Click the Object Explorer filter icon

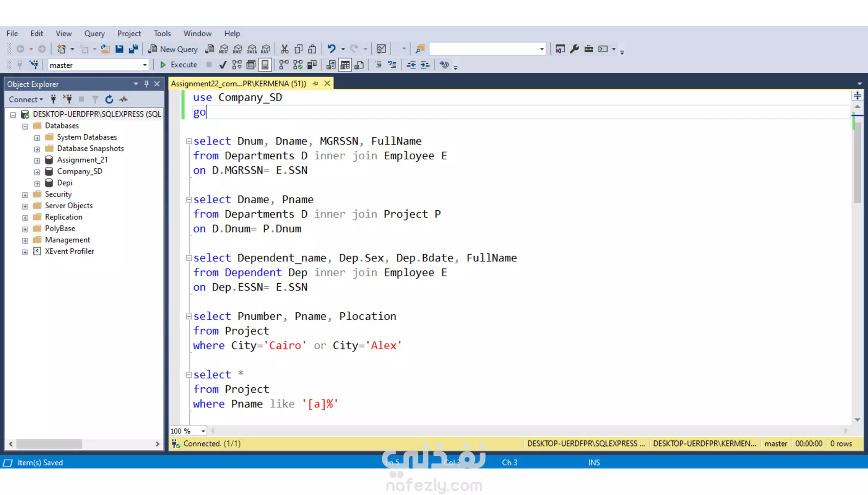coord(95,100)
